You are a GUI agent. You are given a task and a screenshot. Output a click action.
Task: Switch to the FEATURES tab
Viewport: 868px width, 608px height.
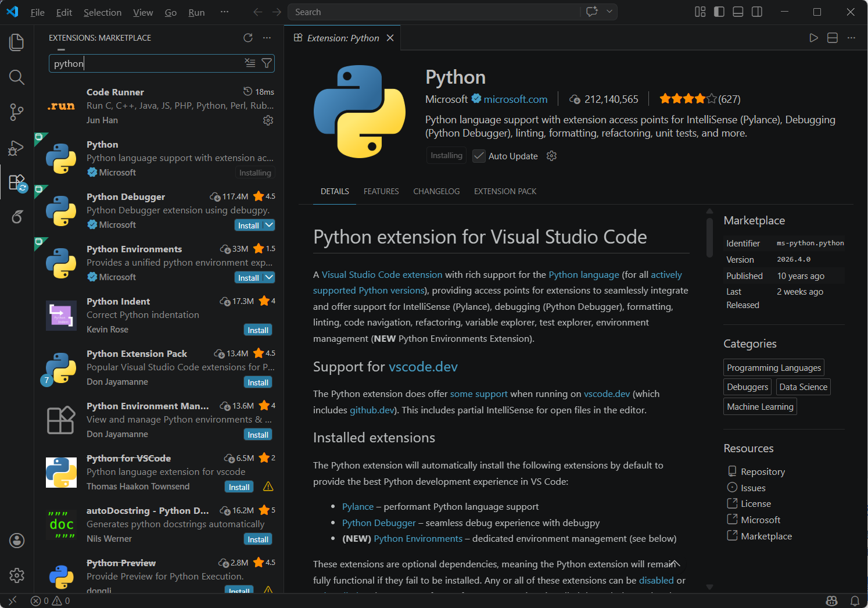click(381, 191)
